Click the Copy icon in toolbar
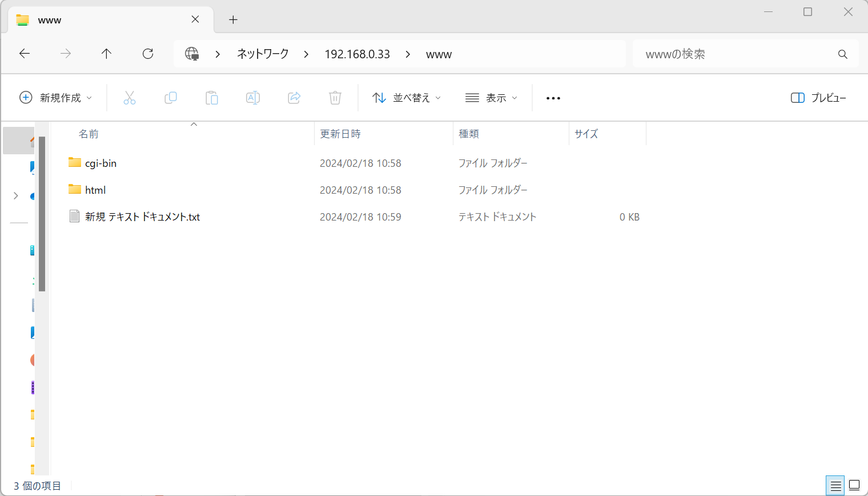Screen dimensions: 868x496 pos(171,98)
